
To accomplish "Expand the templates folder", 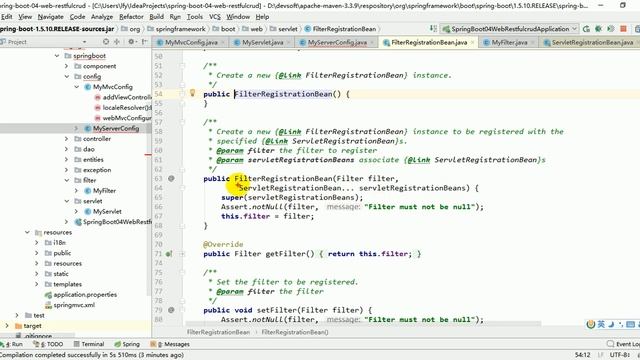I will pos(37,284).
